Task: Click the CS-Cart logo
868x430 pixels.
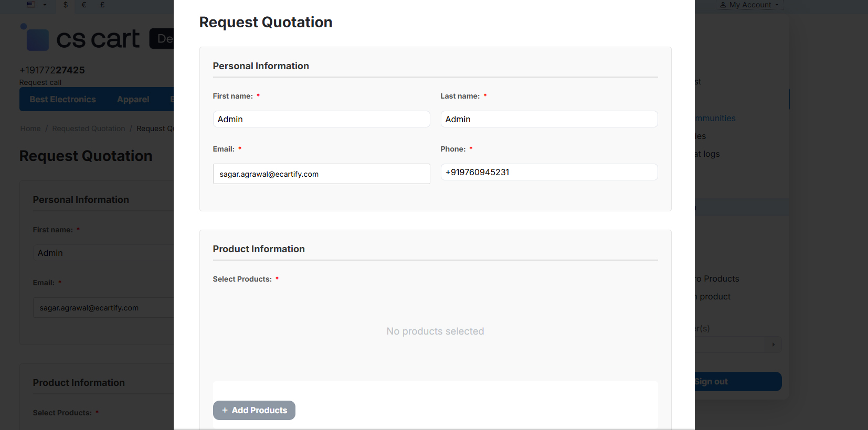Action: [80, 38]
